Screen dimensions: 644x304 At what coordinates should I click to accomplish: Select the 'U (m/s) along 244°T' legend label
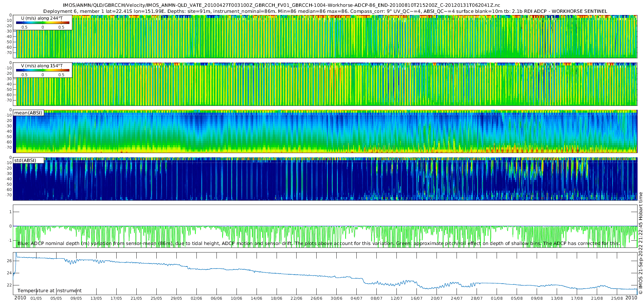(42, 18)
